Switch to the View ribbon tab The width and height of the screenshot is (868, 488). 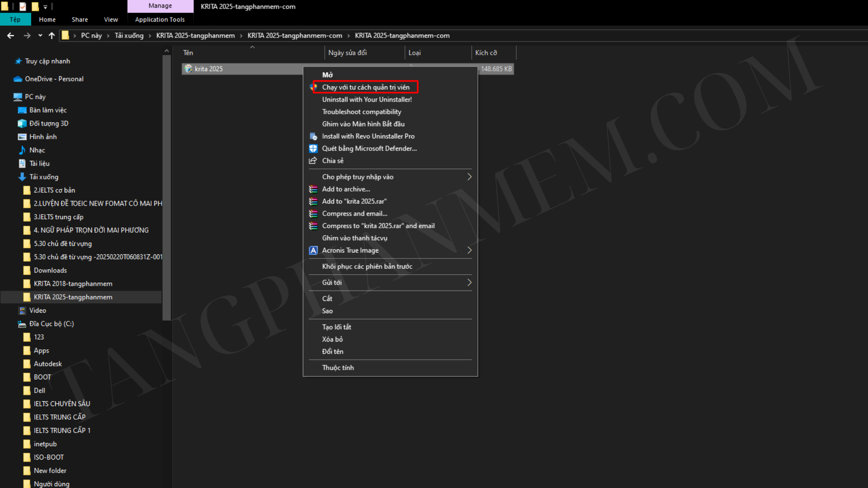pos(111,19)
